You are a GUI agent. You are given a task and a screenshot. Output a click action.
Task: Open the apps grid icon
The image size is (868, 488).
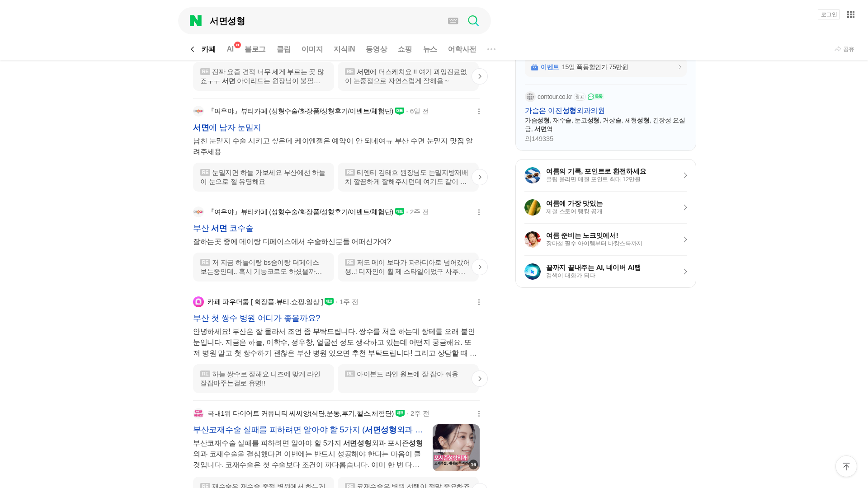click(851, 14)
